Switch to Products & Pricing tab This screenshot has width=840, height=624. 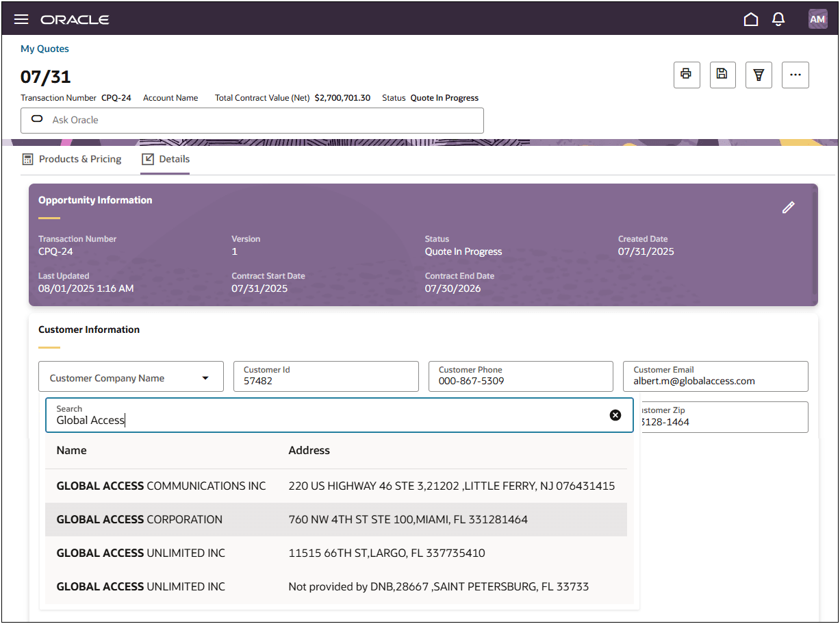[x=72, y=159]
